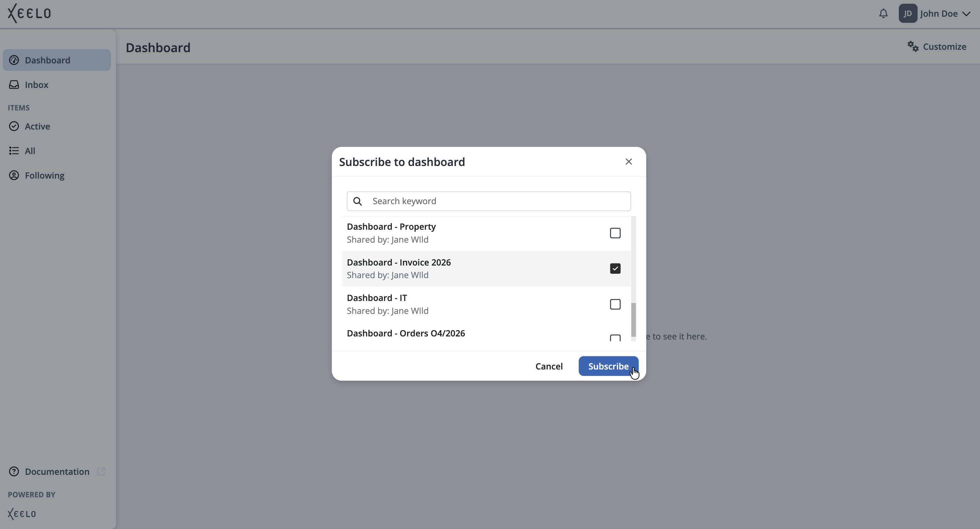
Task: Click the dashboard list scrollbar thumb
Action: 634,320
